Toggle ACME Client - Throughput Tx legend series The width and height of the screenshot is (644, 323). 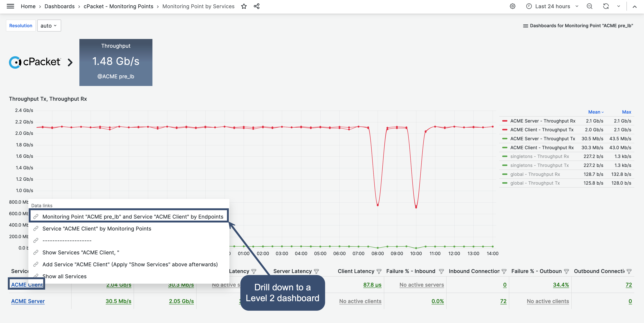(x=542, y=130)
